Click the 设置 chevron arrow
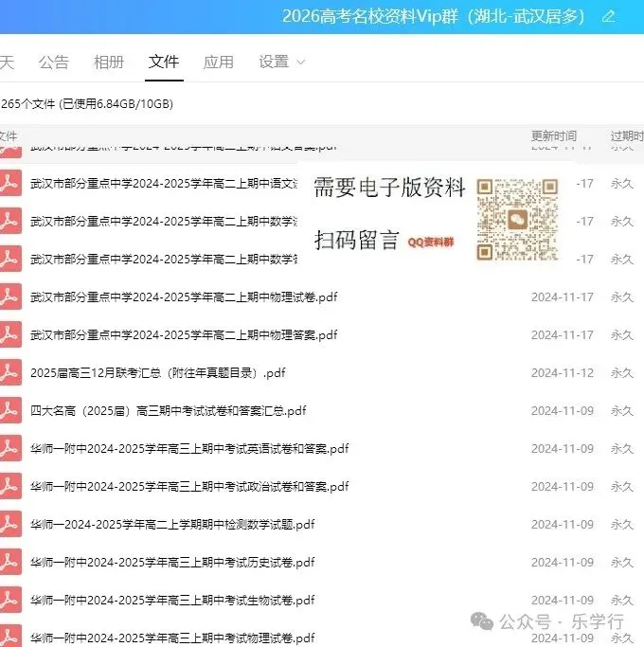The height and width of the screenshot is (647, 644). pyautogui.click(x=301, y=63)
